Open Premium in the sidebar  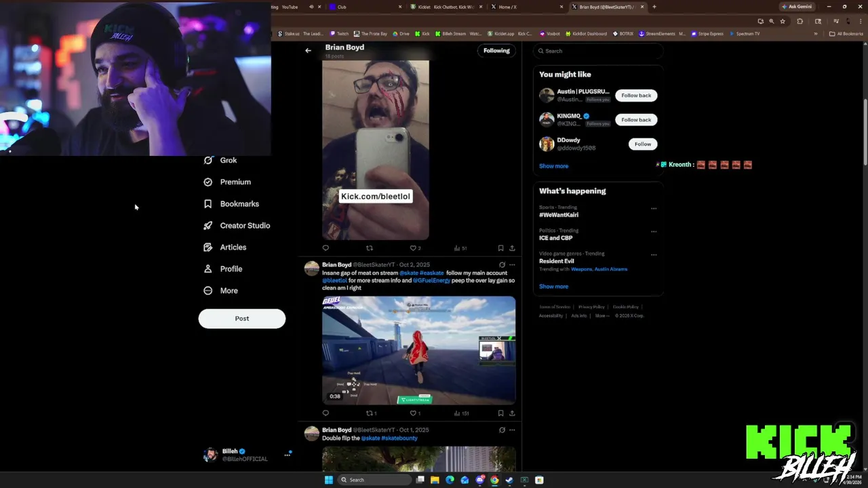(227, 182)
